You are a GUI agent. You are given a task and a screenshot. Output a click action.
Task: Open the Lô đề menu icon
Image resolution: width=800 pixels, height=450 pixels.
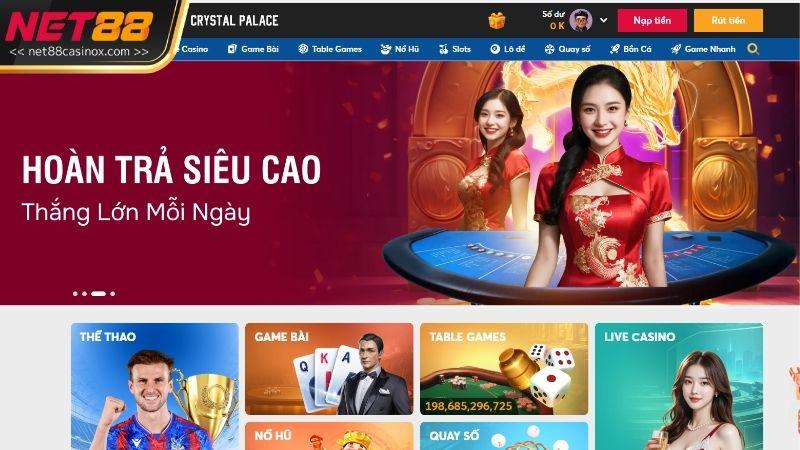pyautogui.click(x=495, y=49)
